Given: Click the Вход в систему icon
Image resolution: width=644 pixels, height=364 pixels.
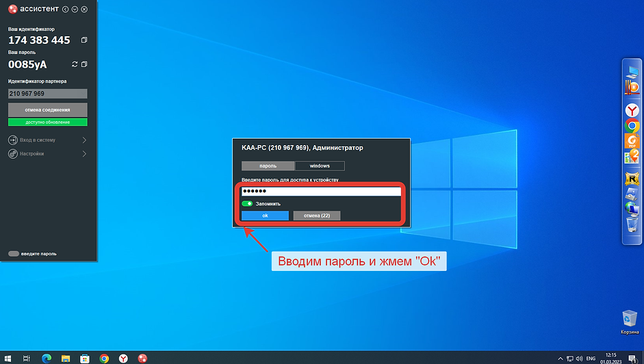Looking at the screenshot, I should click(x=13, y=140).
